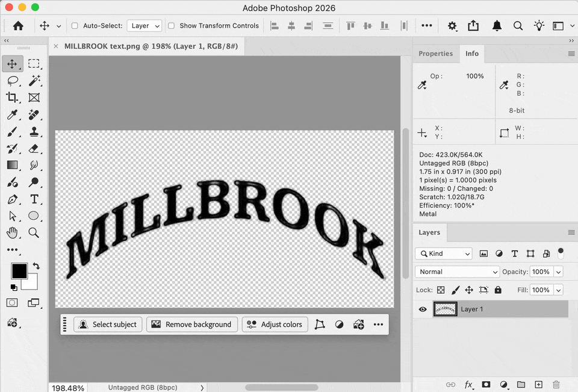Hide Layer 1 using eye icon
The width and height of the screenshot is (578, 392).
tap(423, 309)
